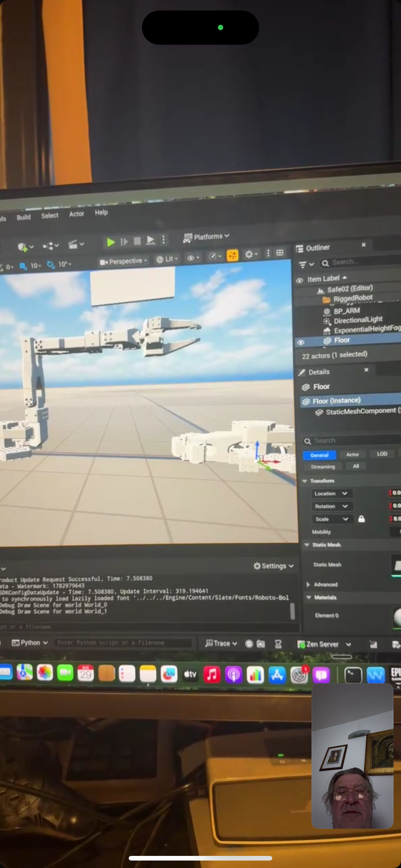The height and width of the screenshot is (868, 401).
Task: Collapse the Materials section
Action: [309, 597]
